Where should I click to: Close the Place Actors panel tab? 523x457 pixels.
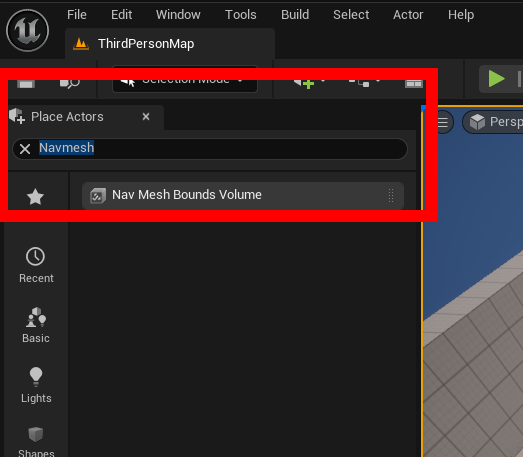pos(146,117)
